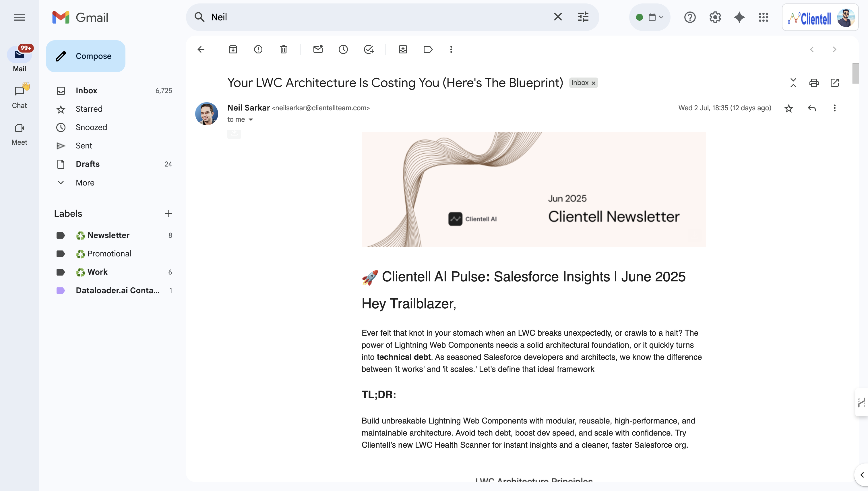Launch the Gemini sparkle assistant
Viewport: 868px width, 491px height.
(739, 17)
